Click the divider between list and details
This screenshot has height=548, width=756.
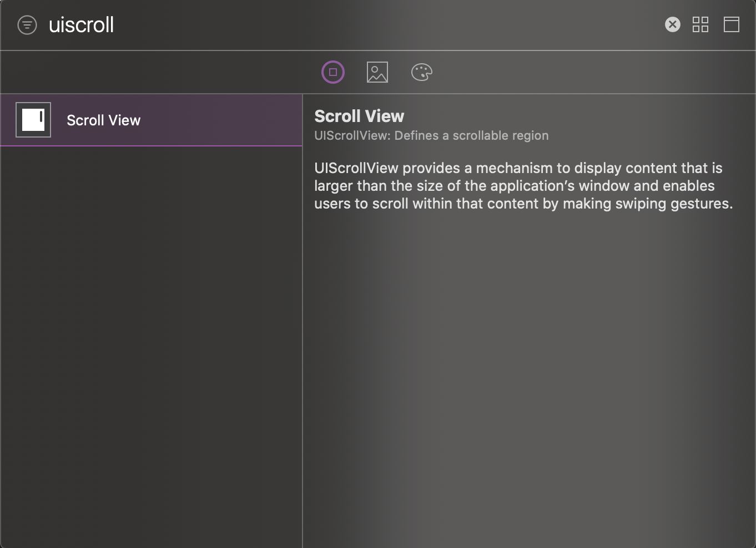303,321
